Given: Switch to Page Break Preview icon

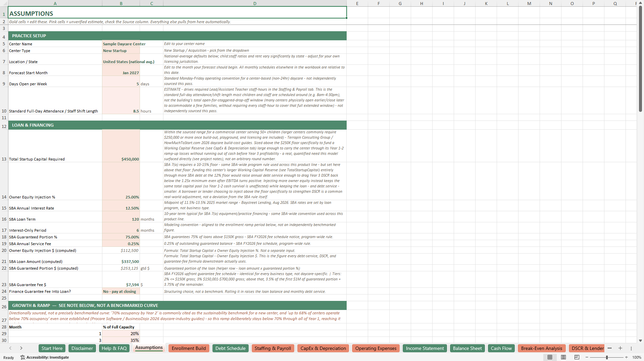Looking at the screenshot, I should click(577, 357).
